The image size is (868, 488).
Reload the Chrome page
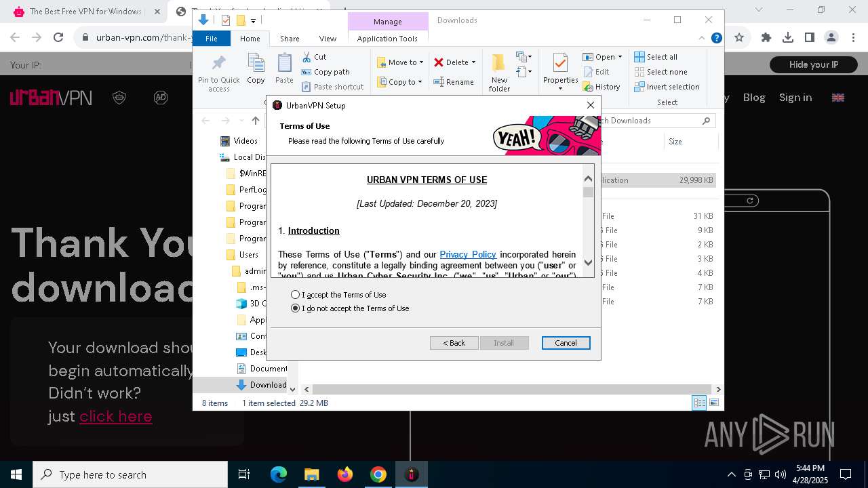pos(58,38)
